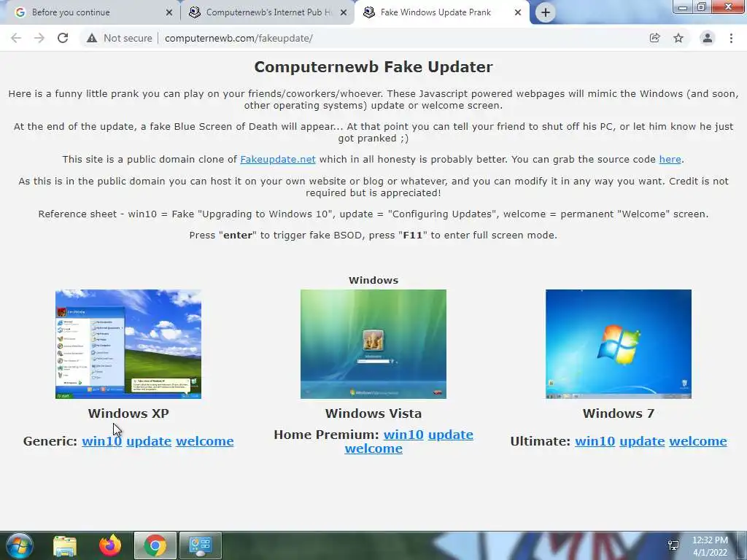Click the Windows XP label
The image size is (747, 560).
tap(128, 413)
